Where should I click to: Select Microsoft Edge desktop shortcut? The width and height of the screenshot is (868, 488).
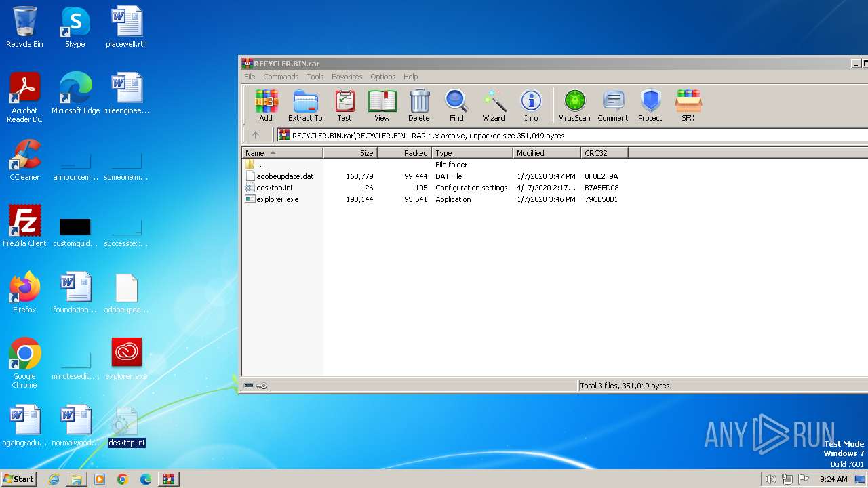[x=75, y=94]
